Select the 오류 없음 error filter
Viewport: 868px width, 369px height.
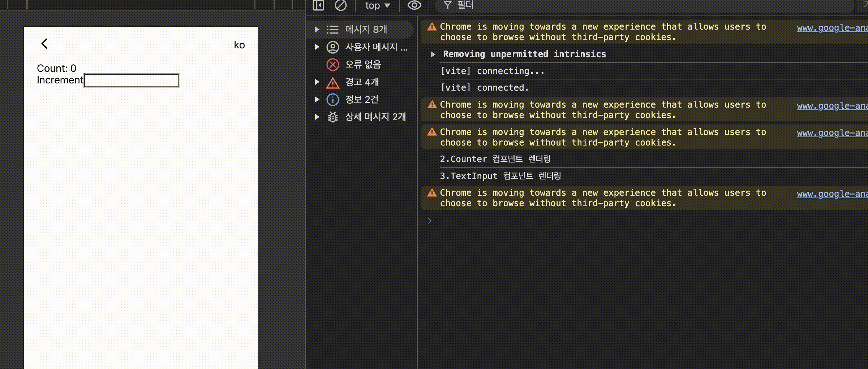[x=363, y=65]
